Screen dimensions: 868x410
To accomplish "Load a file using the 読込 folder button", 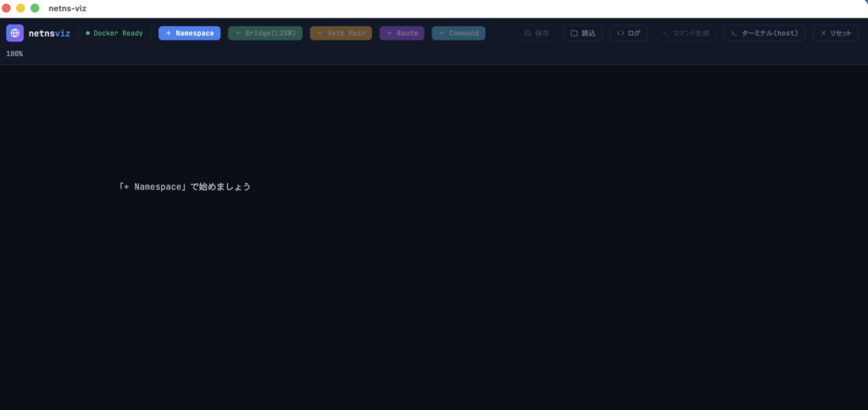I will [x=583, y=33].
